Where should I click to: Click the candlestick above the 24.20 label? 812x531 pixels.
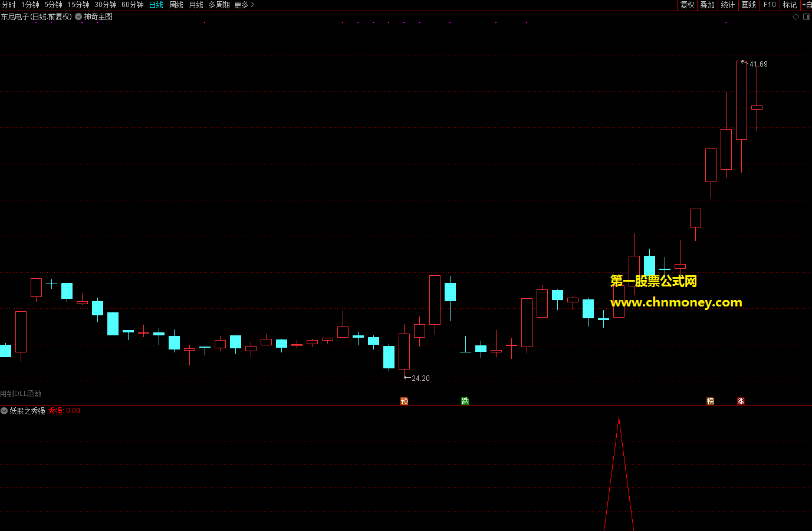(x=404, y=351)
